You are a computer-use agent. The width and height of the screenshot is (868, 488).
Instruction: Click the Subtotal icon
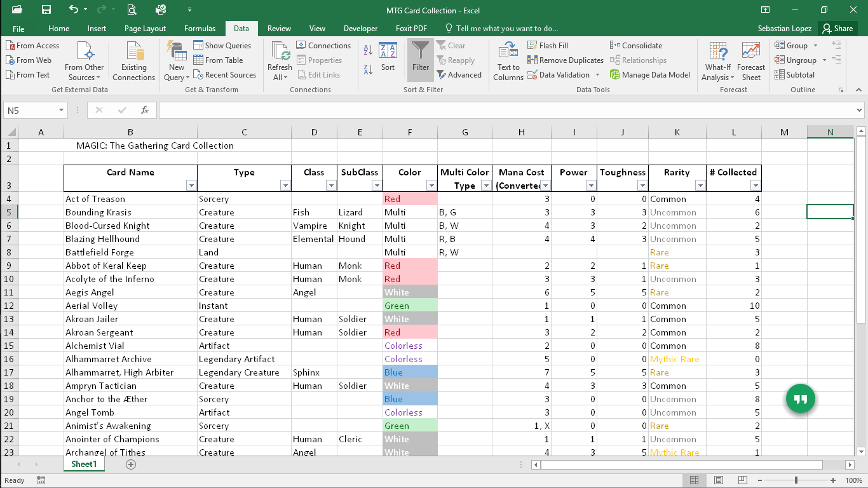[780, 75]
